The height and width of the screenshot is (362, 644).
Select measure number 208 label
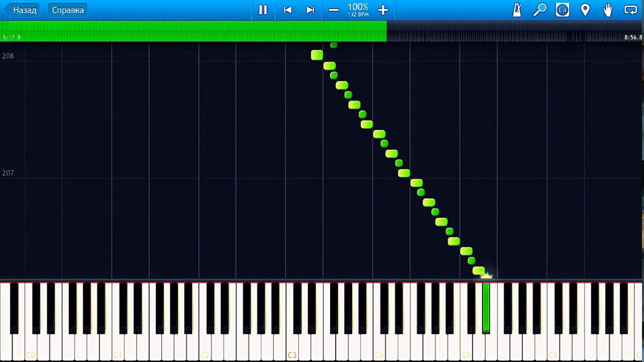coord(8,56)
